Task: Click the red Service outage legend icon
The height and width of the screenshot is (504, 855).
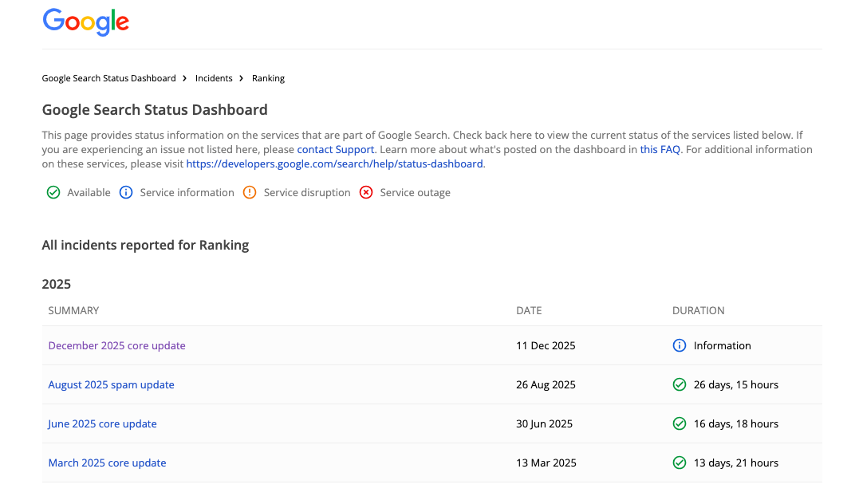Action: tap(366, 192)
